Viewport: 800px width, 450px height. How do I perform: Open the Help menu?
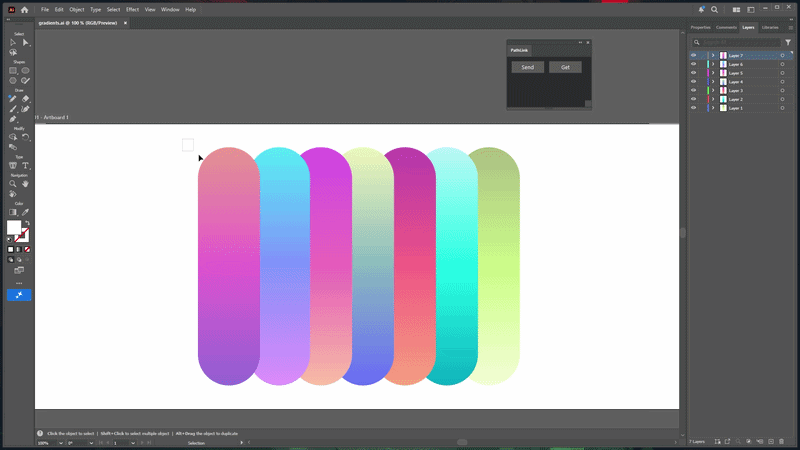190,10
